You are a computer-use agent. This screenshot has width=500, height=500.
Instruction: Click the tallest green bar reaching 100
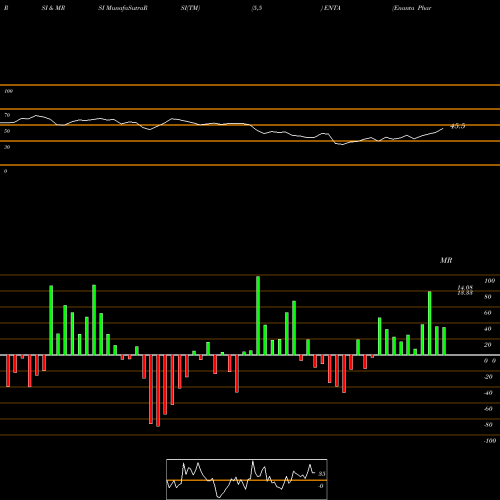tap(258, 315)
